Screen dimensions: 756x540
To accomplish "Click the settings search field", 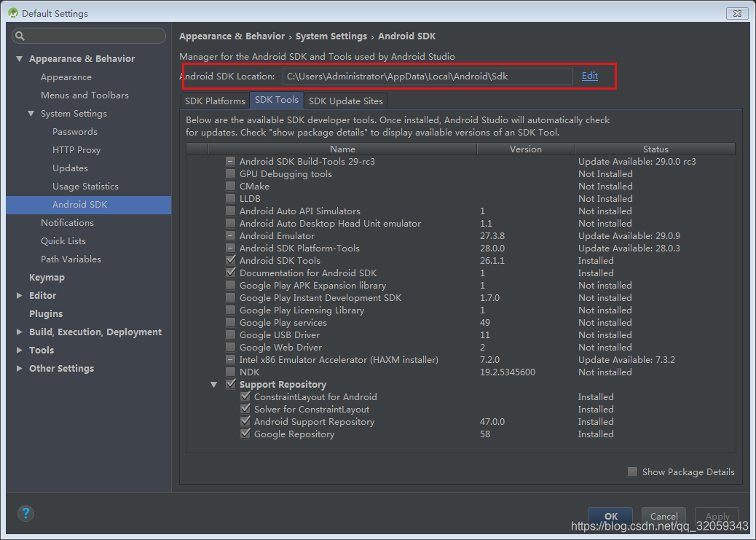I will [89, 36].
